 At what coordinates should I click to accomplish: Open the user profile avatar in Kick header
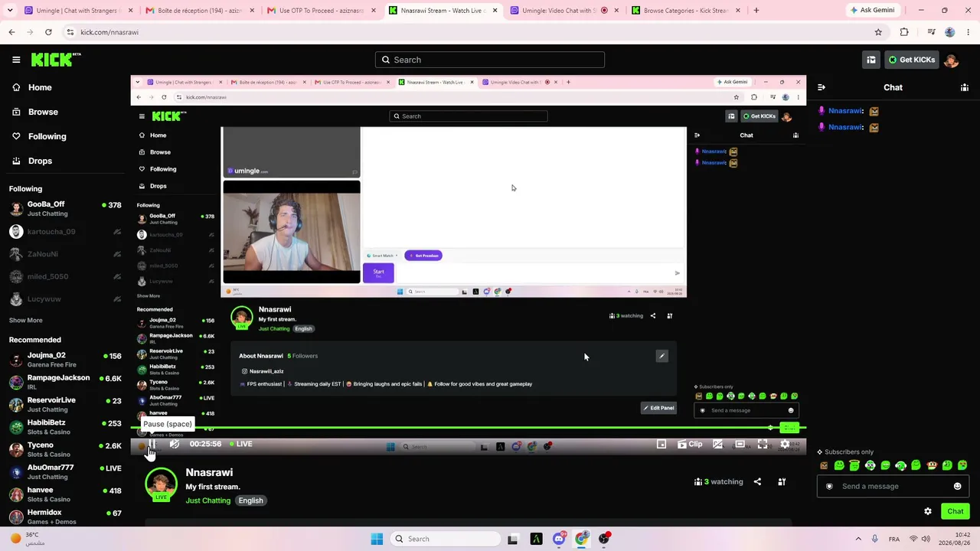coord(951,60)
